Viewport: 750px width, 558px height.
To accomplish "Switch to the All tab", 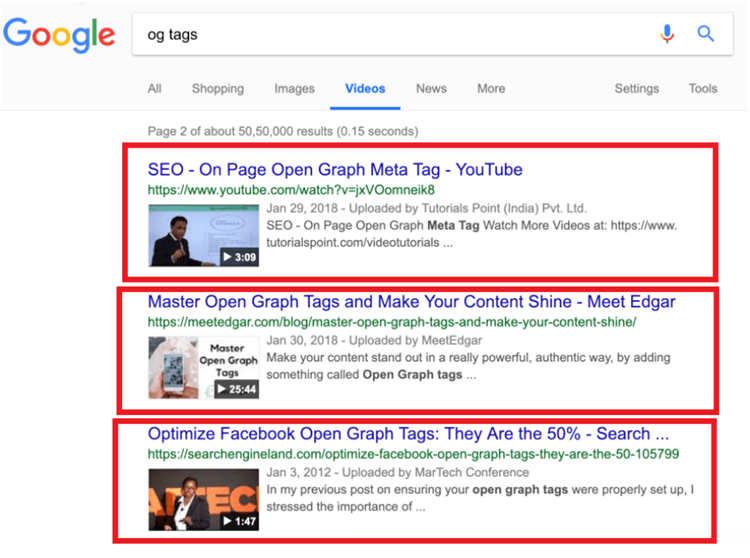I will pyautogui.click(x=154, y=88).
